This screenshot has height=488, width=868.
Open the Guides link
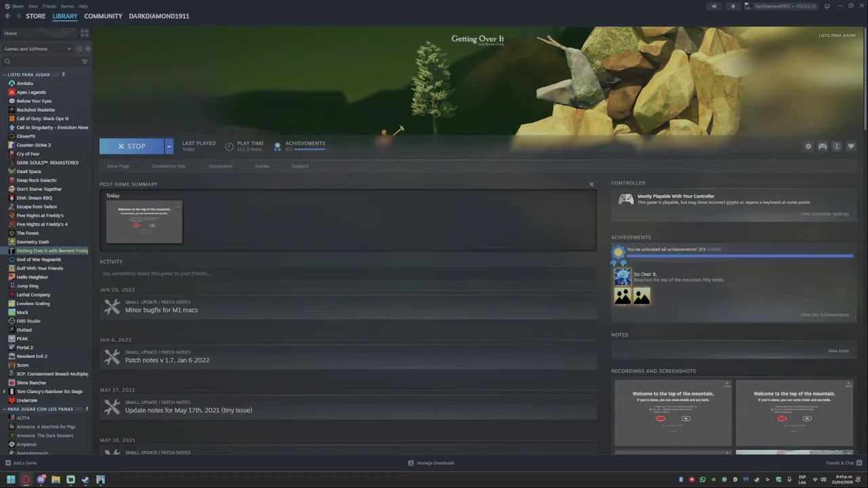(x=262, y=166)
